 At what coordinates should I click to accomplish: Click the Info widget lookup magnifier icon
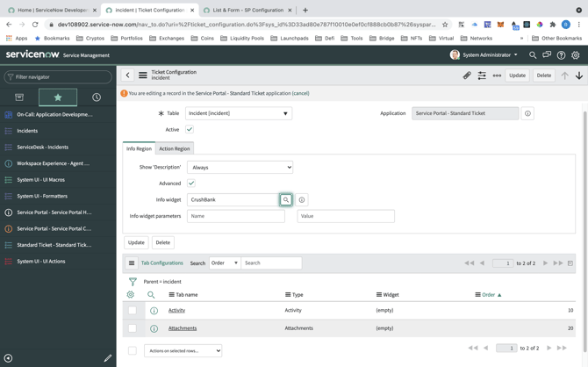[286, 200]
